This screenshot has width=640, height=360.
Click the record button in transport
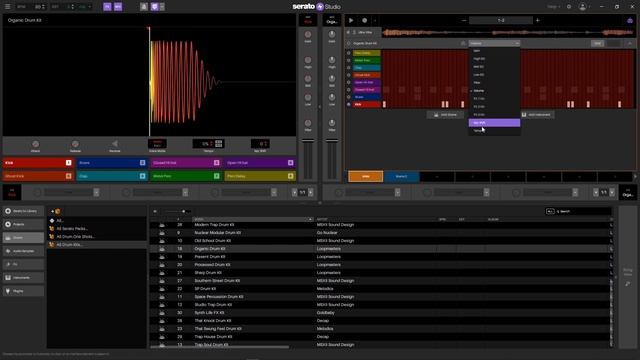tap(364, 20)
